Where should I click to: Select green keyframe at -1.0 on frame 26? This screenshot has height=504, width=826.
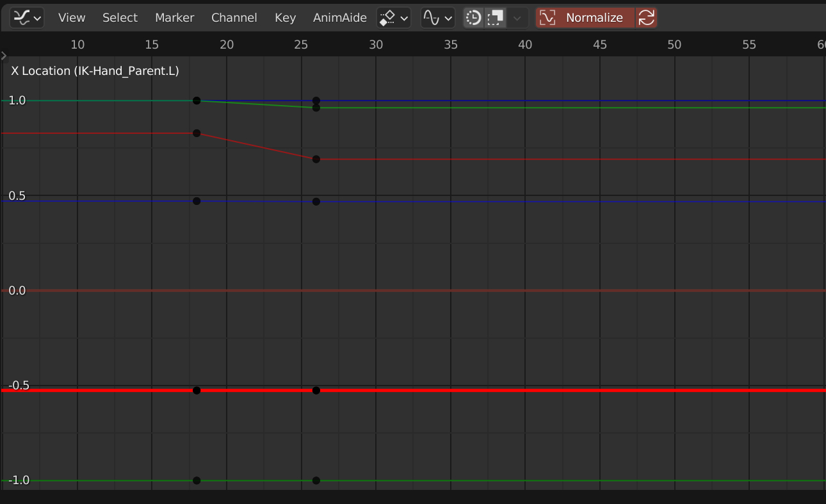[316, 480]
